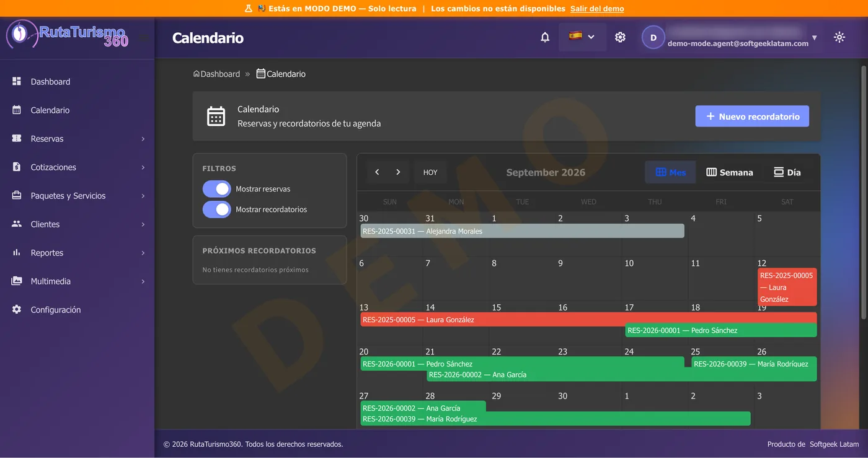Image resolution: width=868 pixels, height=458 pixels.
Task: Click the September 2026 calendar title
Action: (x=546, y=172)
